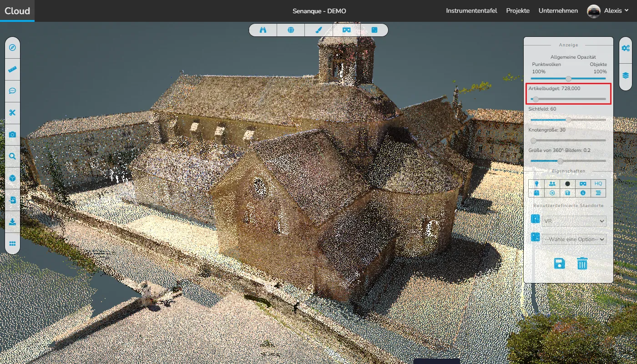Click the download icon in left sidebar
Image resolution: width=637 pixels, height=364 pixels.
(x=12, y=222)
